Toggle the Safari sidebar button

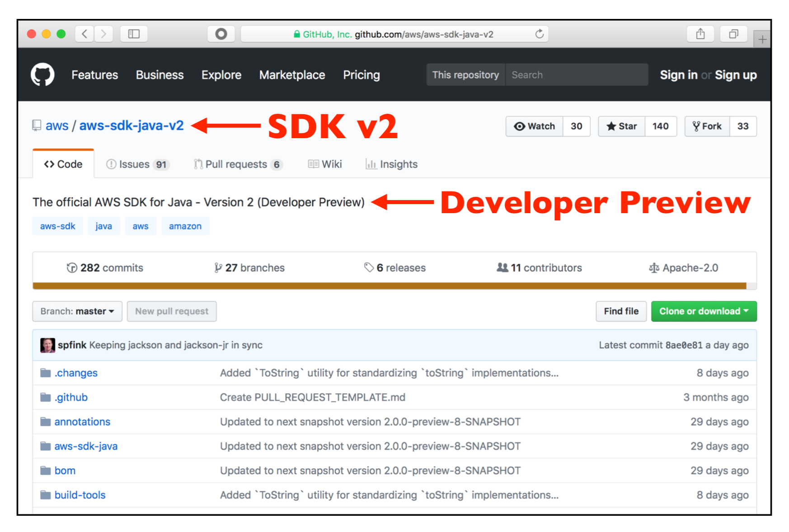[x=134, y=34]
